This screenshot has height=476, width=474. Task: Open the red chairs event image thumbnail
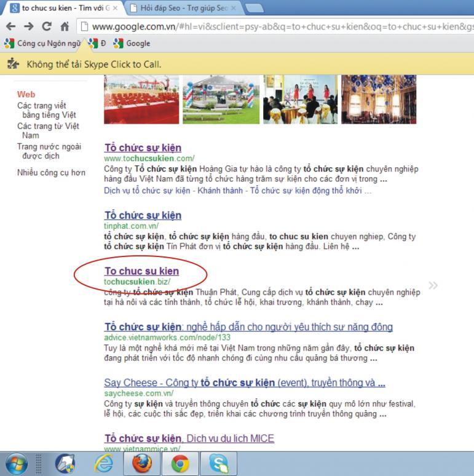coord(141,100)
